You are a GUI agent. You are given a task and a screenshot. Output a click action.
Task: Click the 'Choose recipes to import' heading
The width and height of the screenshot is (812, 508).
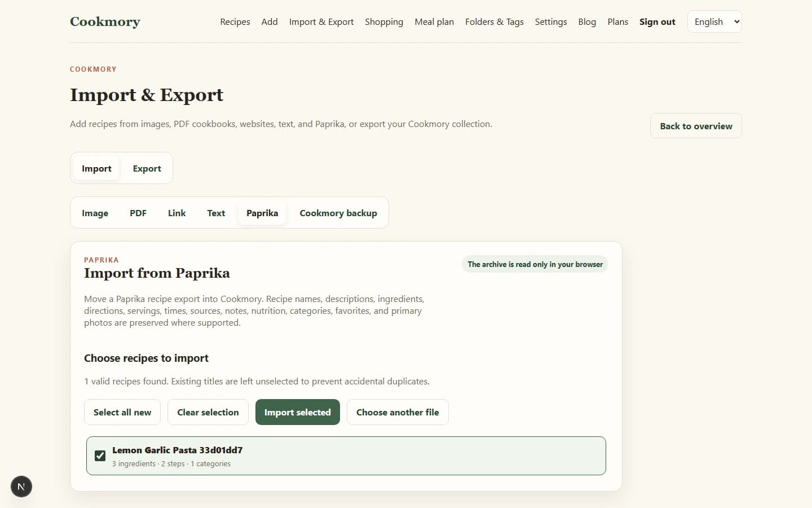(146, 358)
